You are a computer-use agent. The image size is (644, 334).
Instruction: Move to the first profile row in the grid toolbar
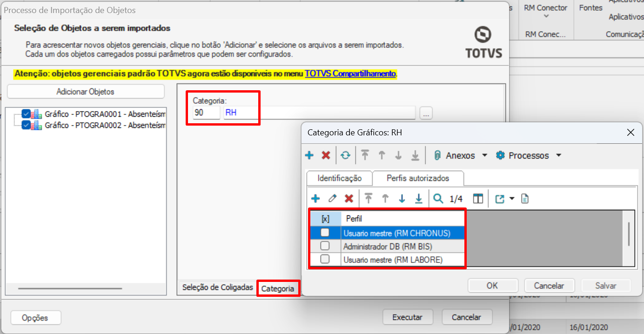tap(369, 199)
